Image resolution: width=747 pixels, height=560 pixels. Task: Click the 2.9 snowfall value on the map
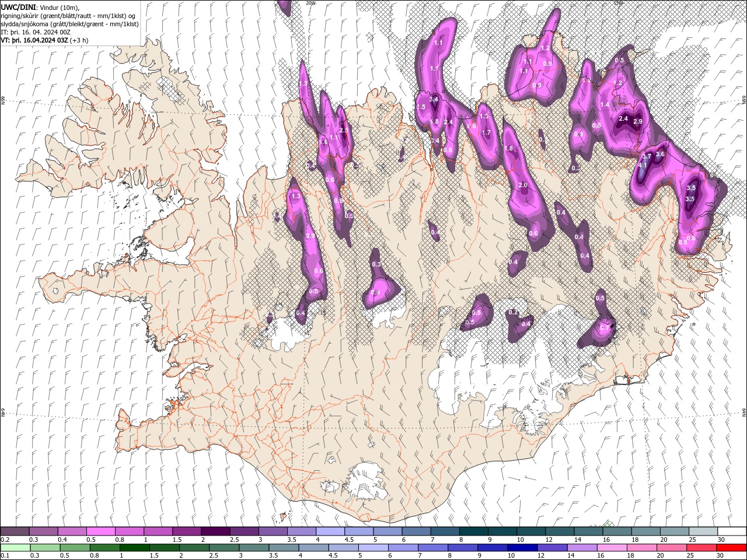click(x=637, y=121)
